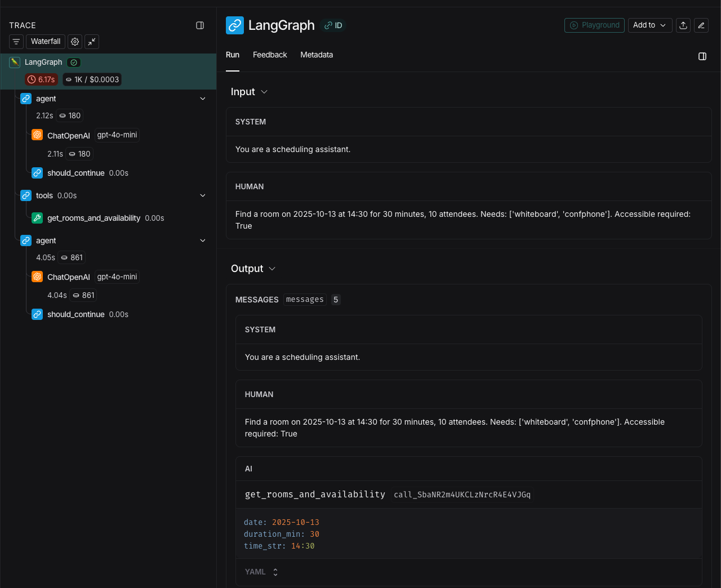Switch to the Feedback tab
Image resolution: width=721 pixels, height=588 pixels.
(x=270, y=55)
